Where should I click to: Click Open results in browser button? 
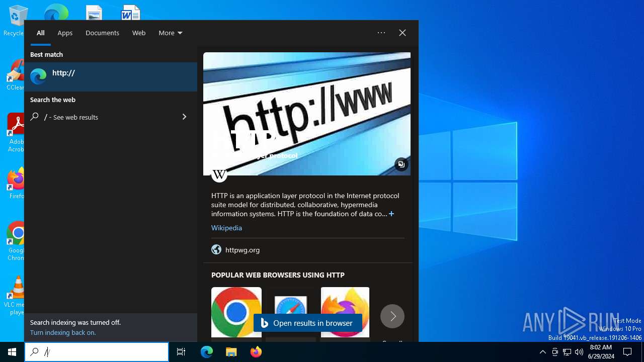[307, 323]
